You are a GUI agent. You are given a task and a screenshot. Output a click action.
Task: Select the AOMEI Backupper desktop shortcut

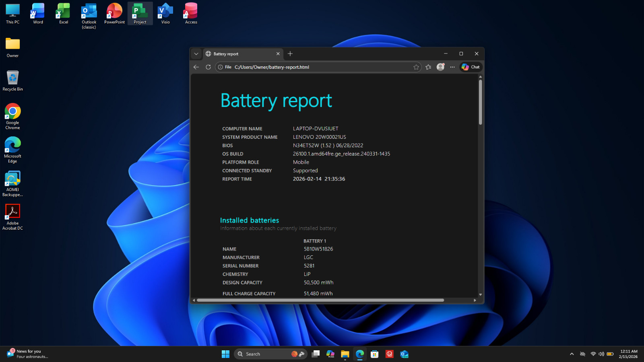click(x=12, y=183)
